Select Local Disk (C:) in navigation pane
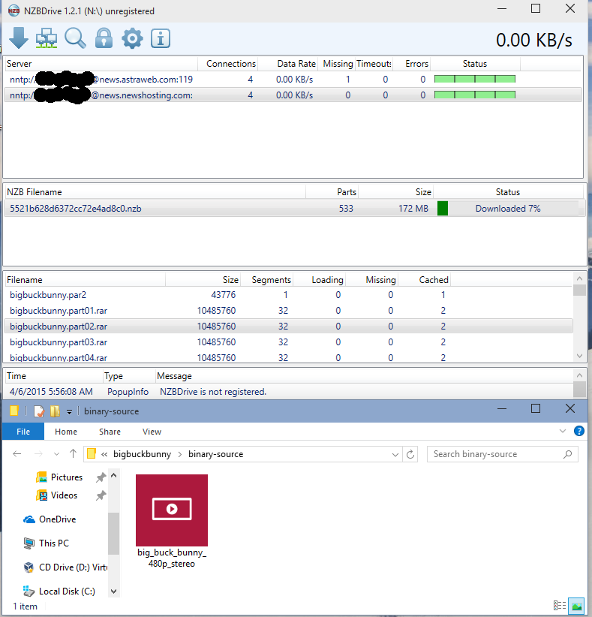 pyautogui.click(x=59, y=591)
